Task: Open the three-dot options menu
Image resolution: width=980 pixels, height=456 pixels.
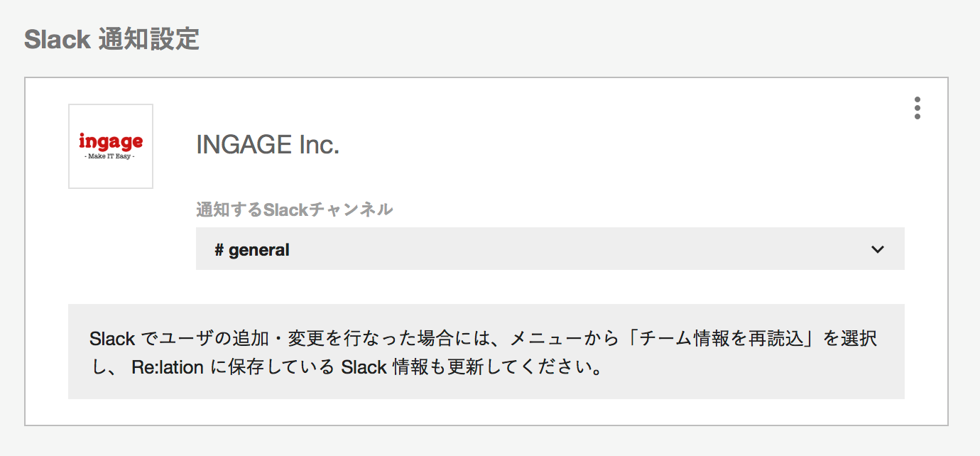Action: (918, 108)
